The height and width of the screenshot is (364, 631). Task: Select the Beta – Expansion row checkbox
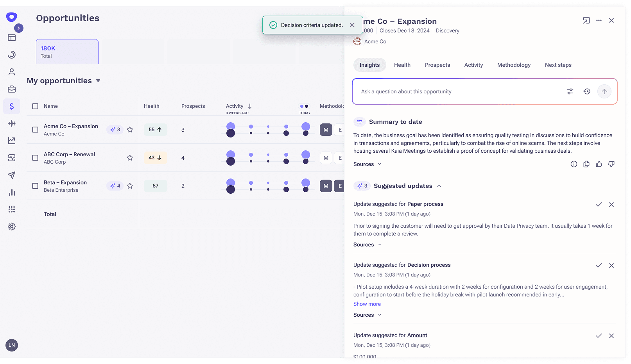click(x=35, y=186)
